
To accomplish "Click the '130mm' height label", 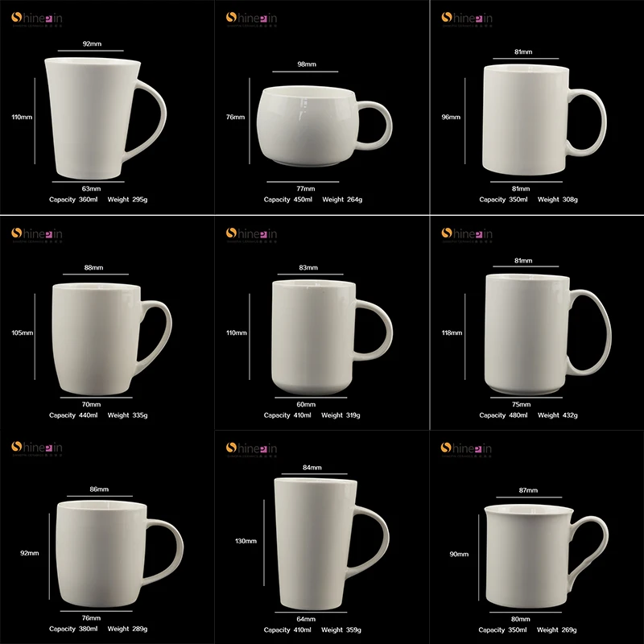I will (246, 541).
